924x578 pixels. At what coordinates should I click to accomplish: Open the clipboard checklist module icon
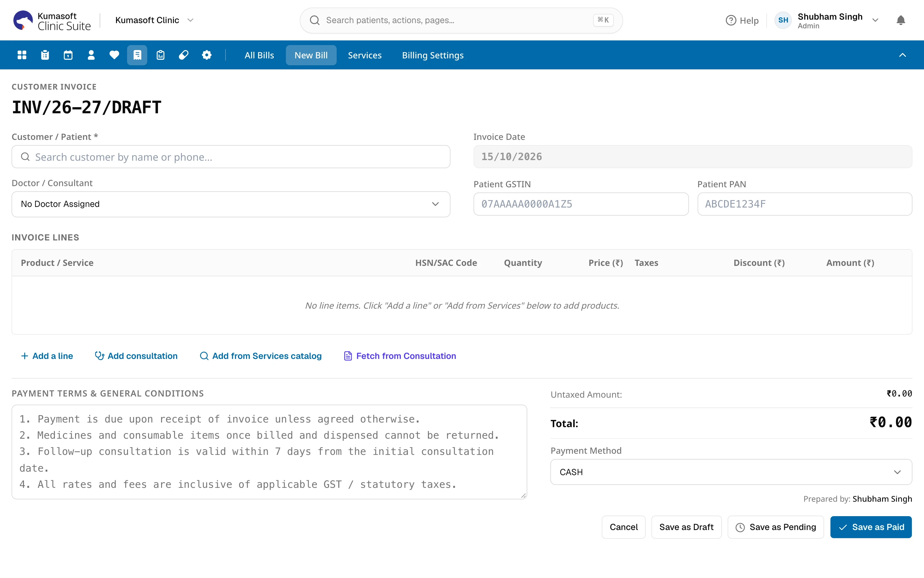pyautogui.click(x=45, y=55)
